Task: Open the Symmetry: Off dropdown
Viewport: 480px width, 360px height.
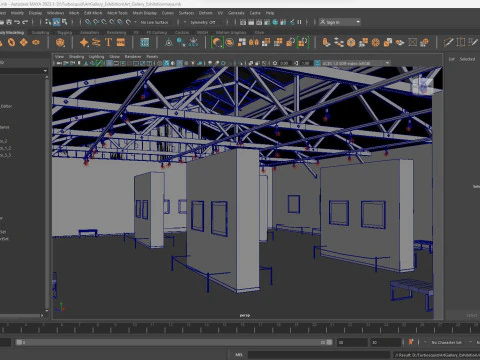Action: click(x=202, y=22)
